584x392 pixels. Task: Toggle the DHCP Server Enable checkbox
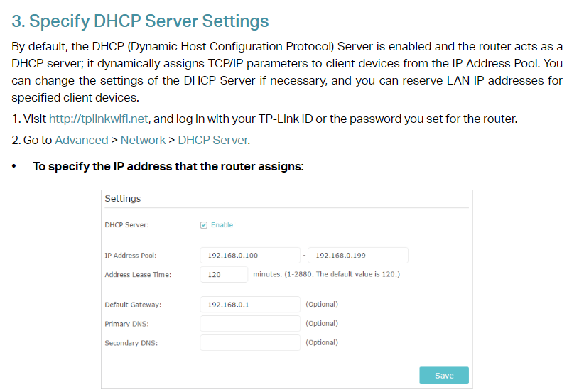click(x=204, y=225)
